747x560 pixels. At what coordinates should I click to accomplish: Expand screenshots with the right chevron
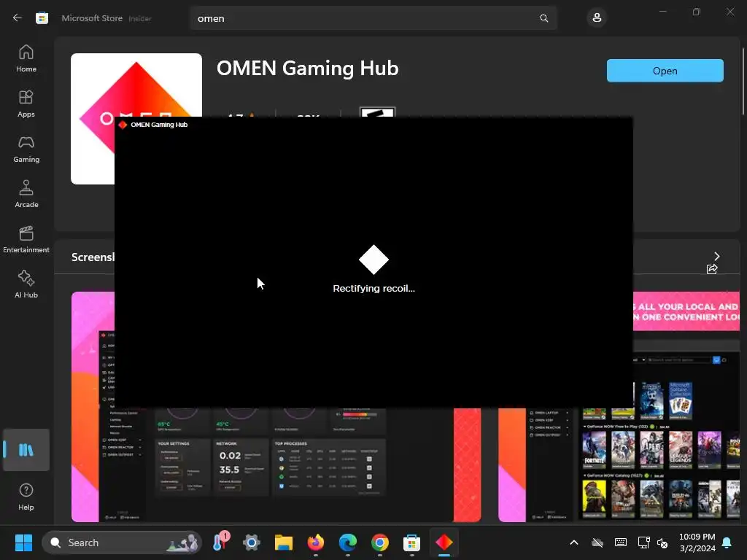tap(716, 256)
